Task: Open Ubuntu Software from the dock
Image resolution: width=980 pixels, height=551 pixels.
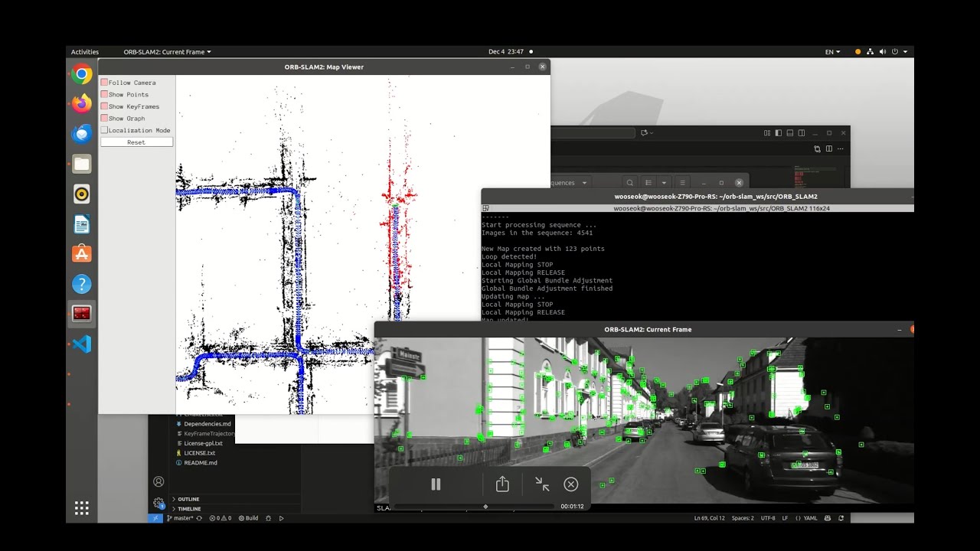Action: (82, 254)
